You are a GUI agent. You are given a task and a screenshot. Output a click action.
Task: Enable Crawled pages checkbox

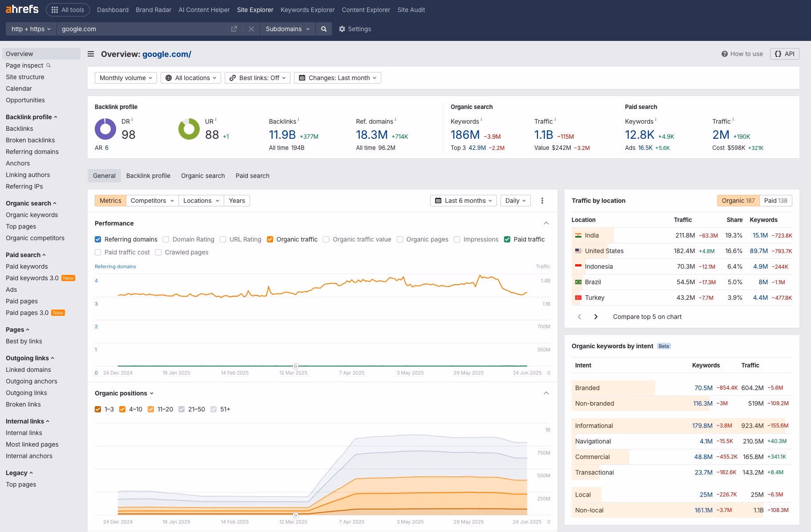pos(158,252)
